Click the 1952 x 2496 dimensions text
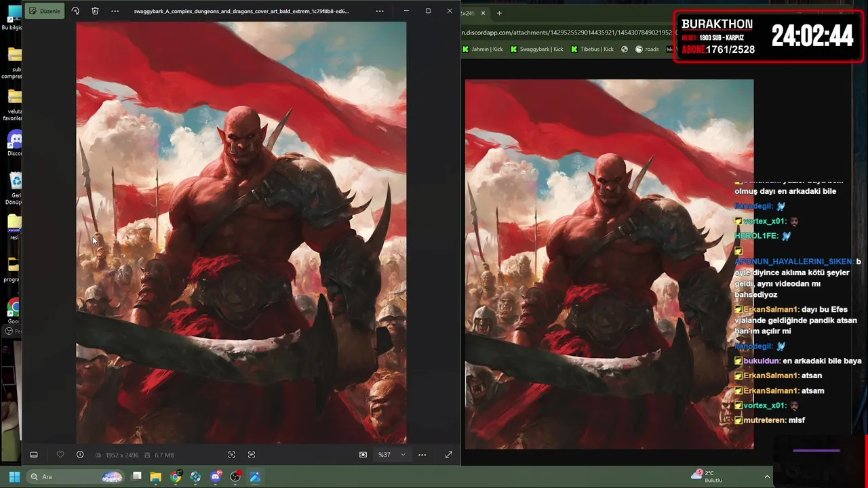Image resolution: width=868 pixels, height=488 pixels. [121, 455]
